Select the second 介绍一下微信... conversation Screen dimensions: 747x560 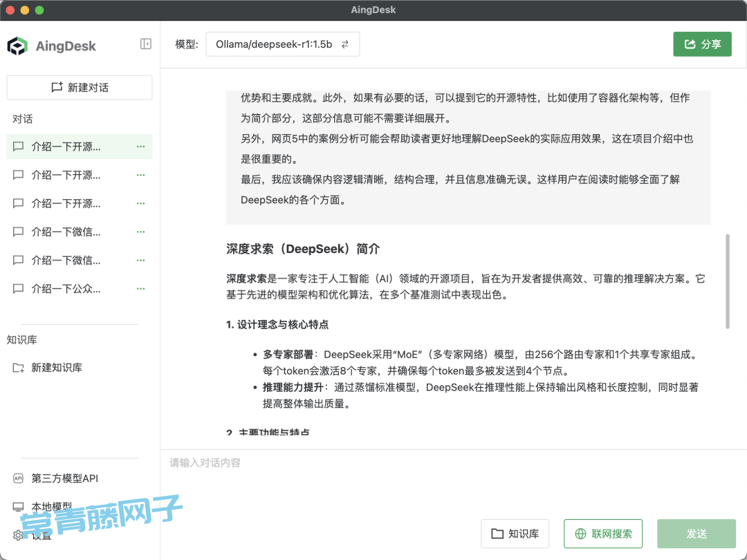tap(80, 261)
